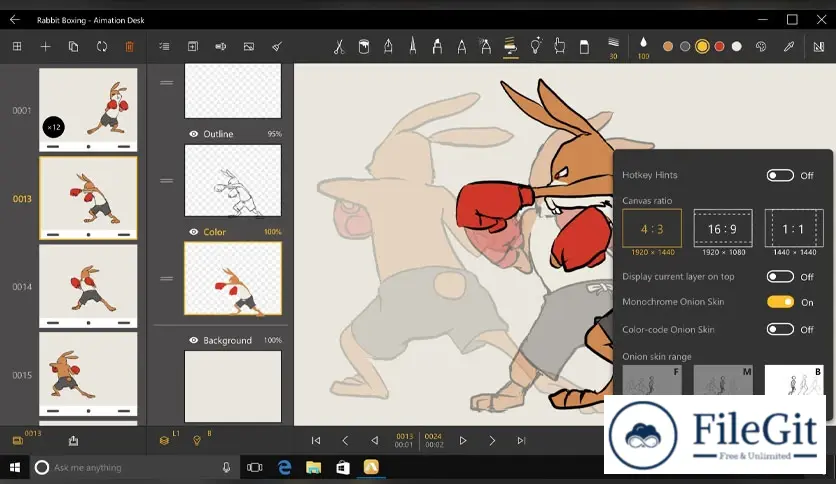
Task: Open brush size setting showing 30
Action: (x=613, y=47)
